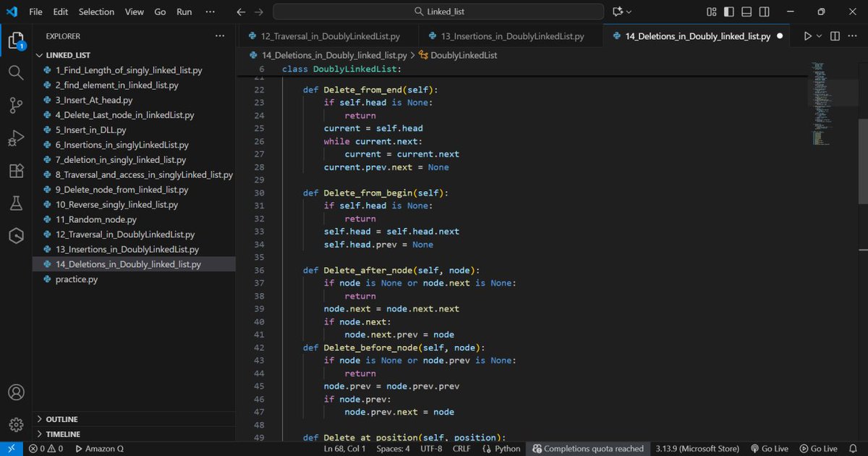The width and height of the screenshot is (868, 456).
Task: Click the breadcrumb chevron after file name
Action: 412,55
